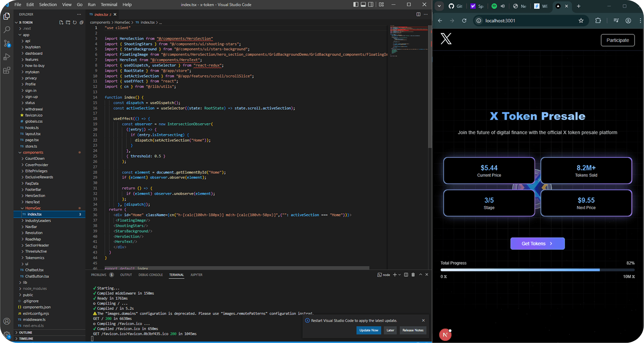Create a new file in X-TOKEN explorer
The image size is (644, 343).
pyautogui.click(x=61, y=22)
